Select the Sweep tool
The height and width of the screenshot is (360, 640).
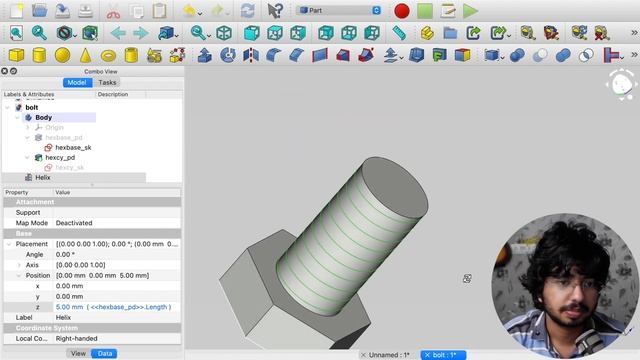coord(366,55)
